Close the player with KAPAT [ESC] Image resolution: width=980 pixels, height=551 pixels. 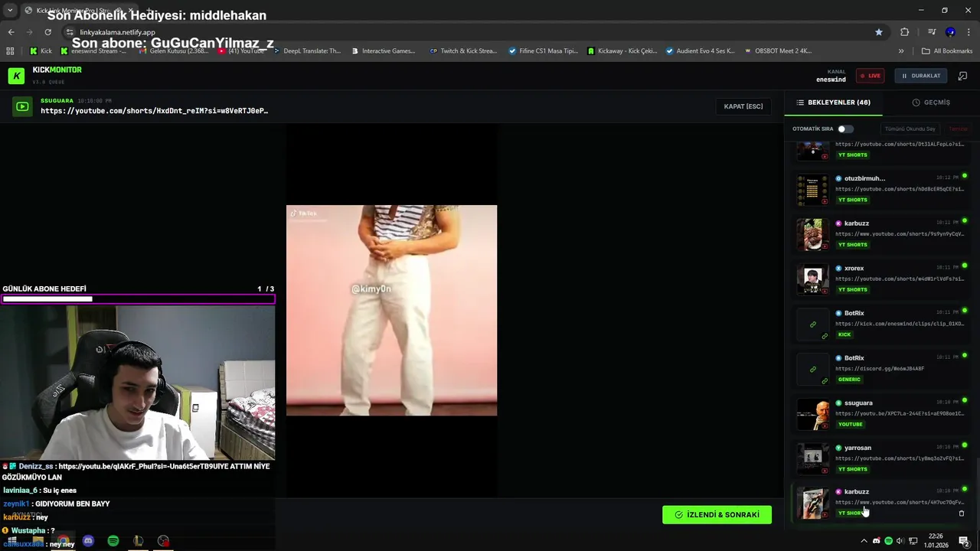[743, 106]
